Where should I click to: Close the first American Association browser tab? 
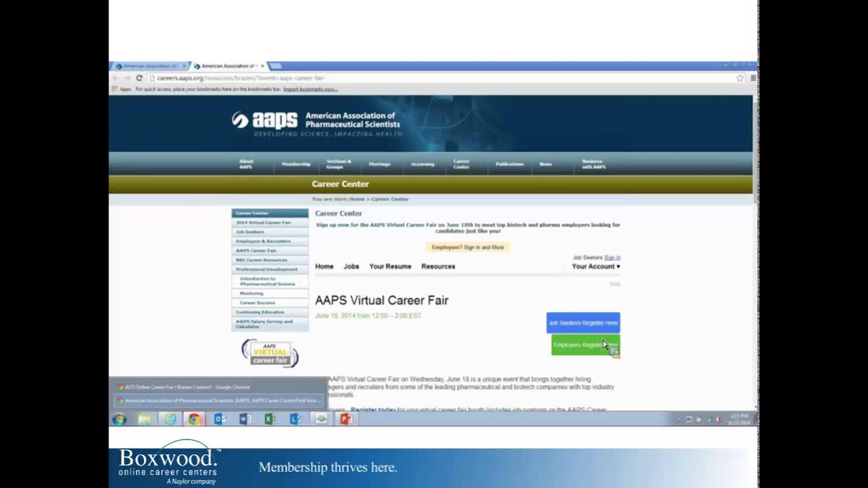[184, 66]
